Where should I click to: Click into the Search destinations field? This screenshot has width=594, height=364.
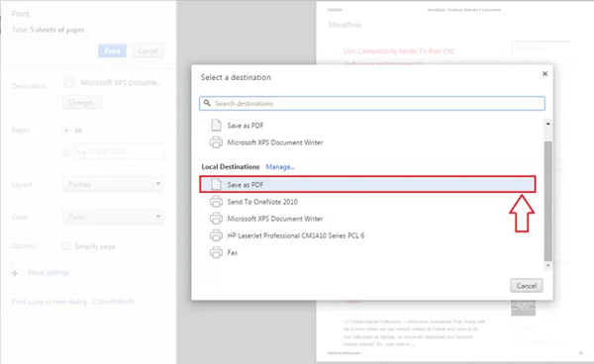click(x=372, y=103)
